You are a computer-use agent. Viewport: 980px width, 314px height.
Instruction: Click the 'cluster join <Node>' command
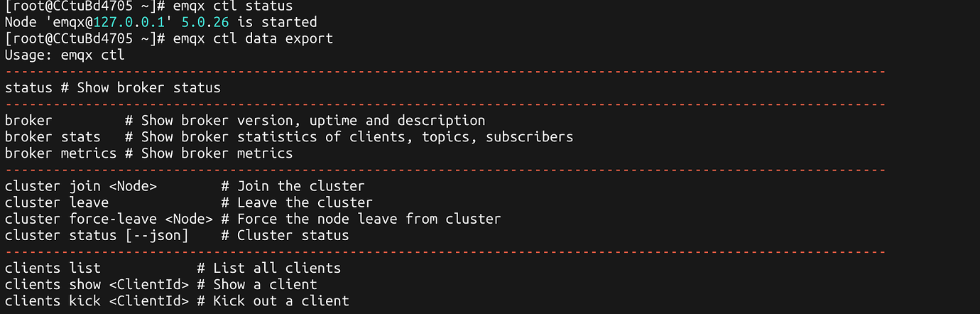(x=80, y=186)
